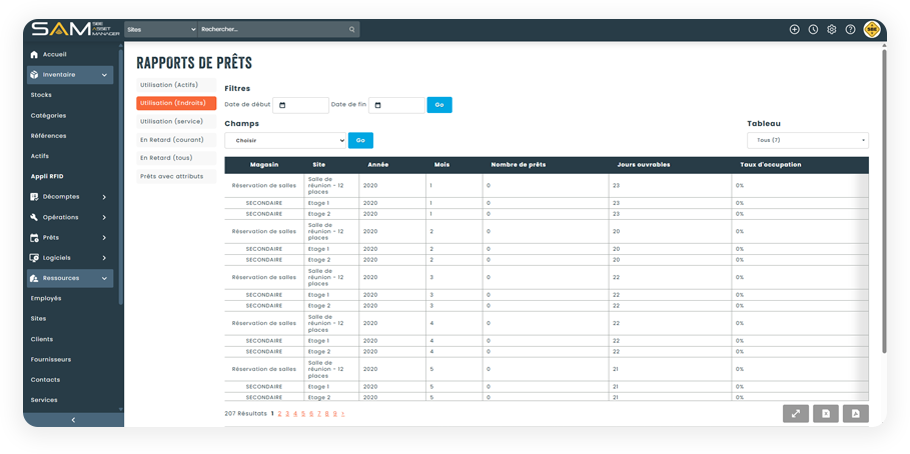Export the table to Excel
The height and width of the screenshot is (454, 910).
[x=825, y=413]
